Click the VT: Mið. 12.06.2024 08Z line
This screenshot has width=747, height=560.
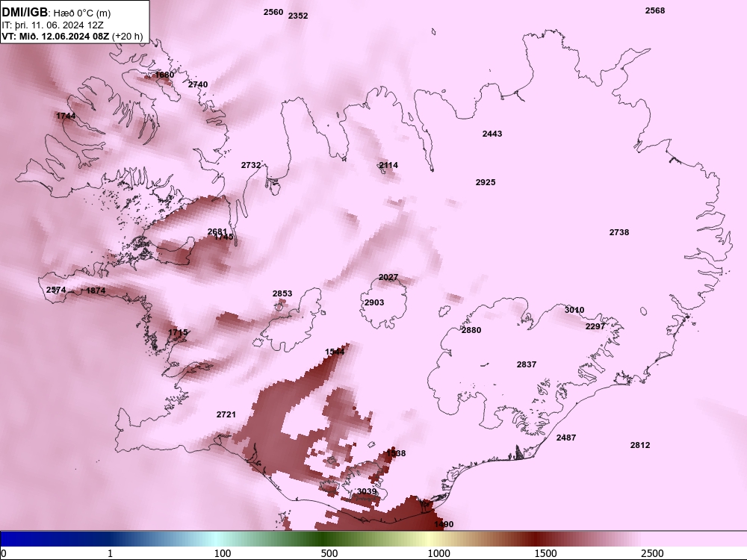(x=72, y=36)
